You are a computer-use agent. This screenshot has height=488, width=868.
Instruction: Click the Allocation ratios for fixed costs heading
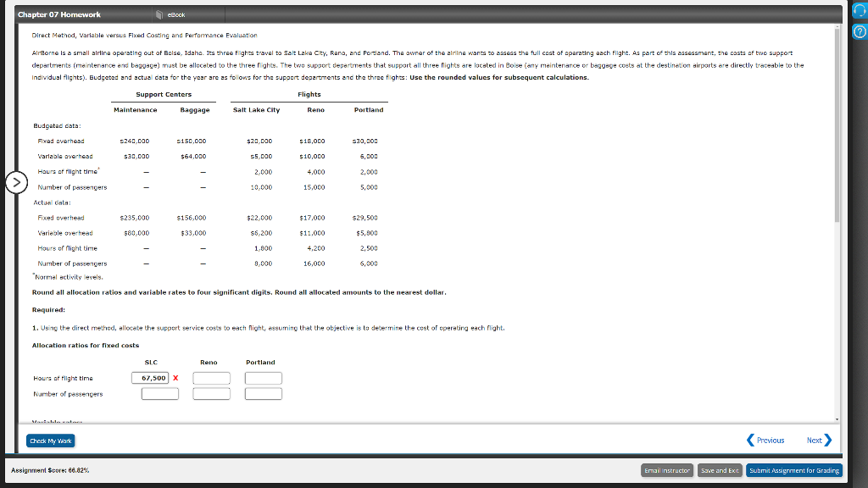point(86,346)
